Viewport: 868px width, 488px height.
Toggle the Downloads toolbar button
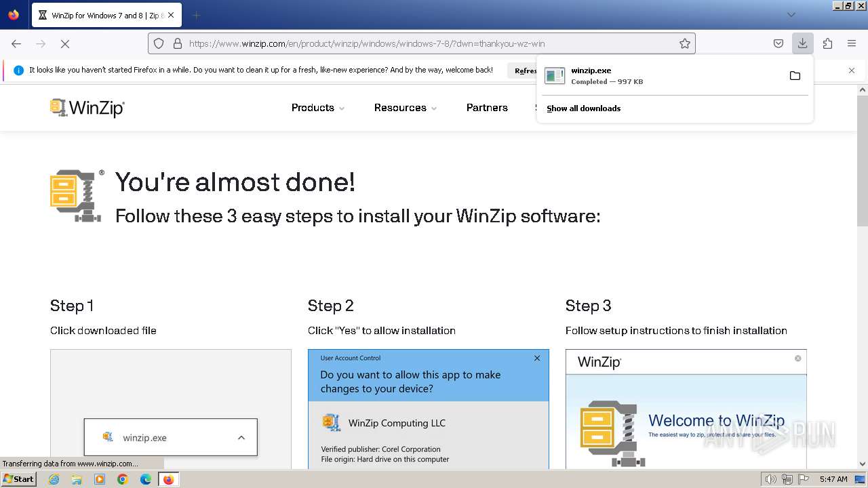802,43
